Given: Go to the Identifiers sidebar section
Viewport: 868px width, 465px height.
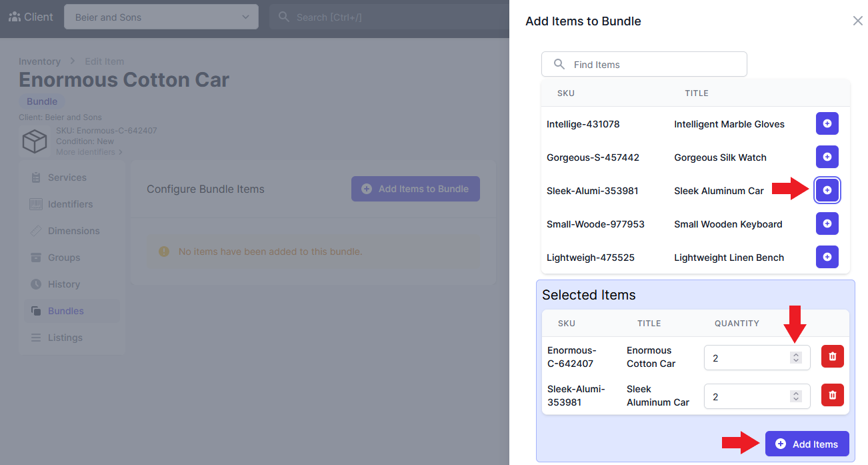Looking at the screenshot, I should 70,204.
